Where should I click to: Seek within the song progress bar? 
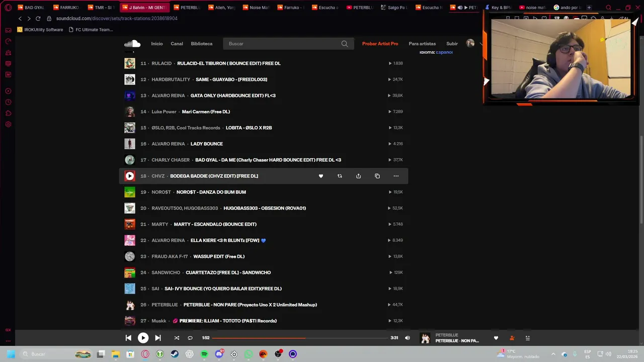click(x=300, y=338)
